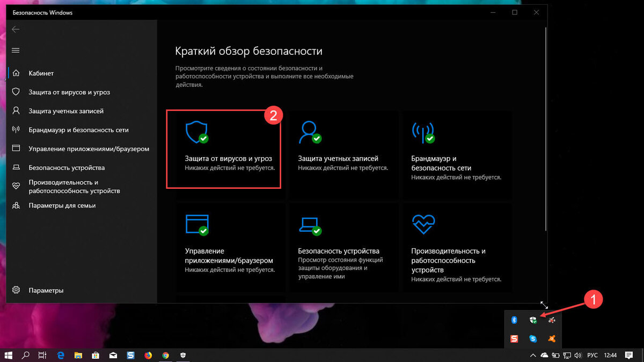The height and width of the screenshot is (362, 644).
Task: Click the taskbar search magnifier
Action: click(x=25, y=355)
